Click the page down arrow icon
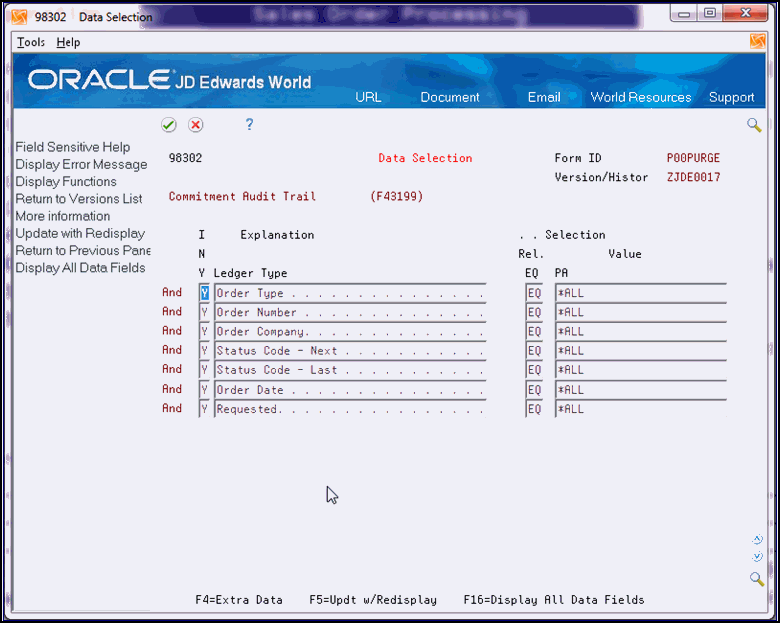The image size is (780, 623). [757, 556]
